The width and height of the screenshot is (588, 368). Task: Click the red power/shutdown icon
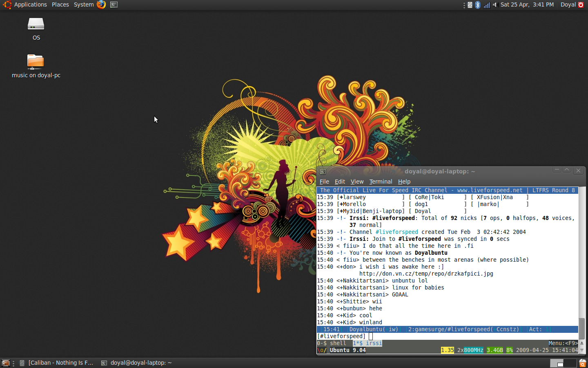click(581, 5)
